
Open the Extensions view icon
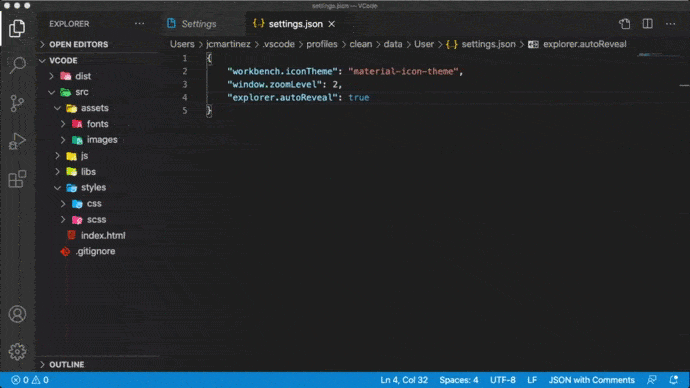tap(17, 179)
